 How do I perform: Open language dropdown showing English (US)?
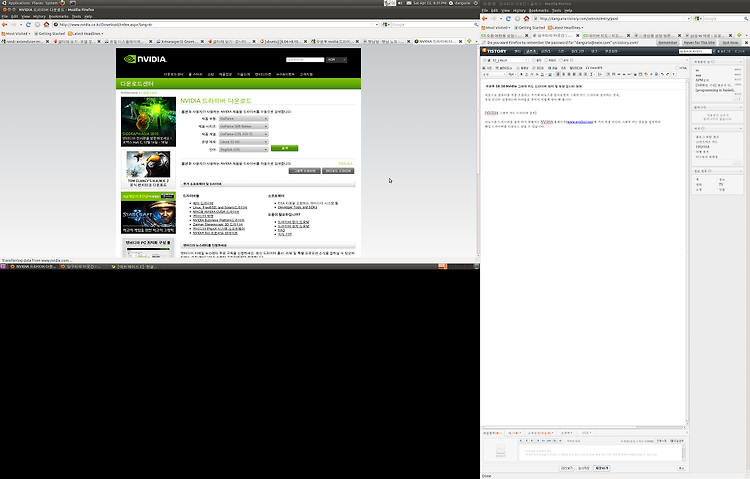(x=243, y=149)
